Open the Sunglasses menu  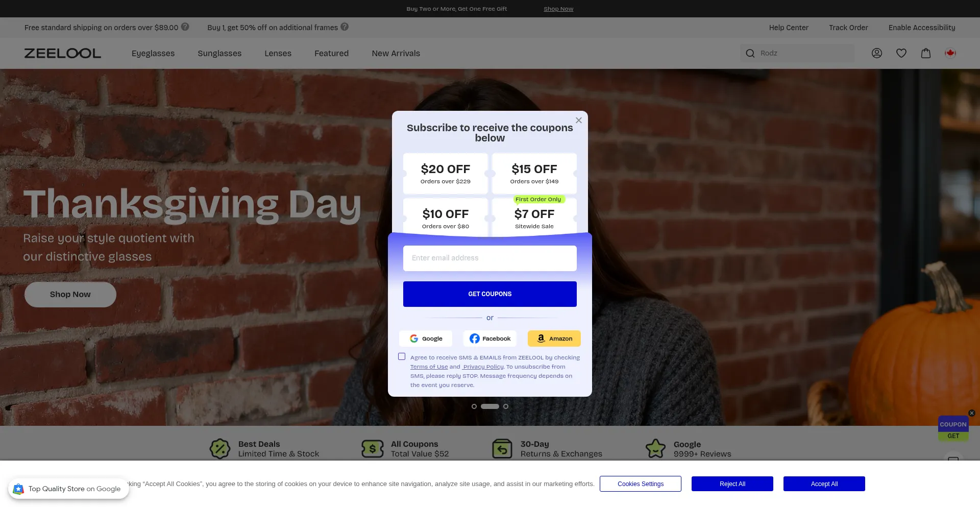(219, 53)
